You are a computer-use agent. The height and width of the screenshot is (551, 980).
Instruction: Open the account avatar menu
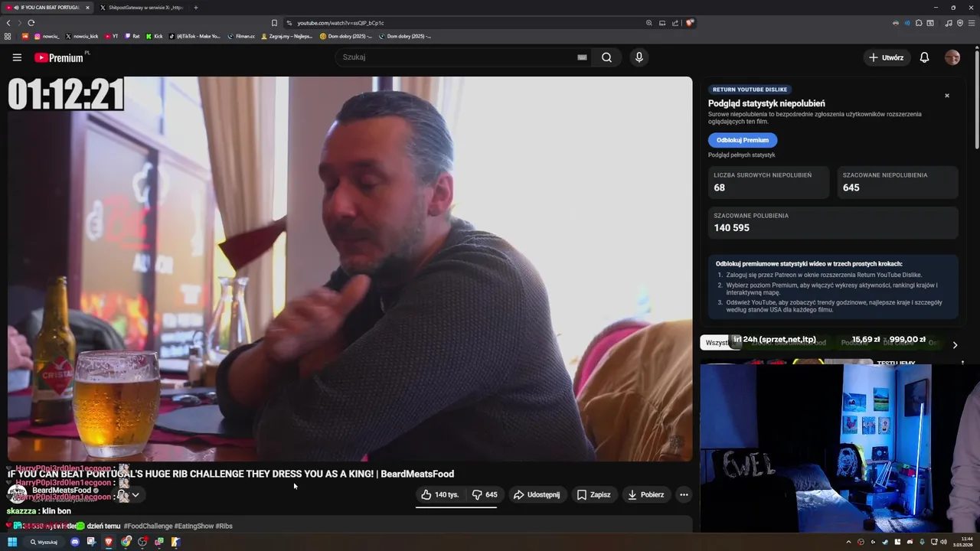pos(952,57)
